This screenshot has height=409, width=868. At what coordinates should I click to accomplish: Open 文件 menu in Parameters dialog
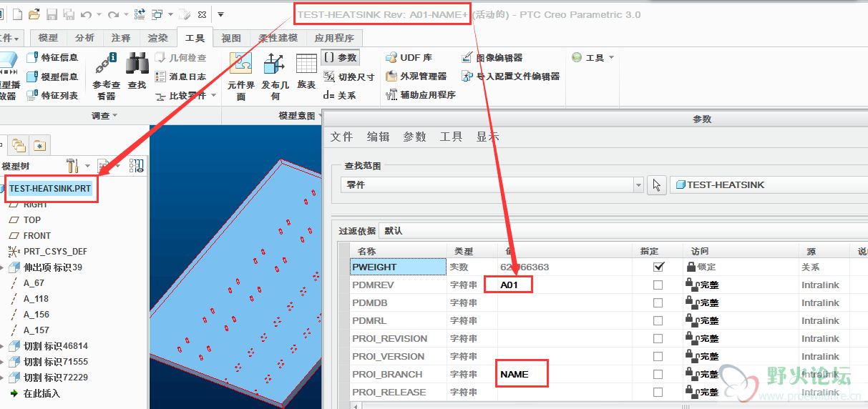point(342,137)
